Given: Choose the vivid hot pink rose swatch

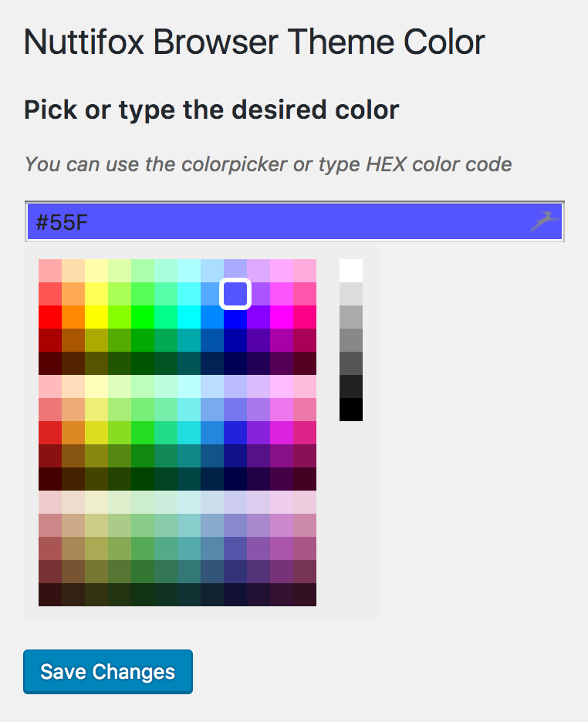Looking at the screenshot, I should tap(305, 317).
